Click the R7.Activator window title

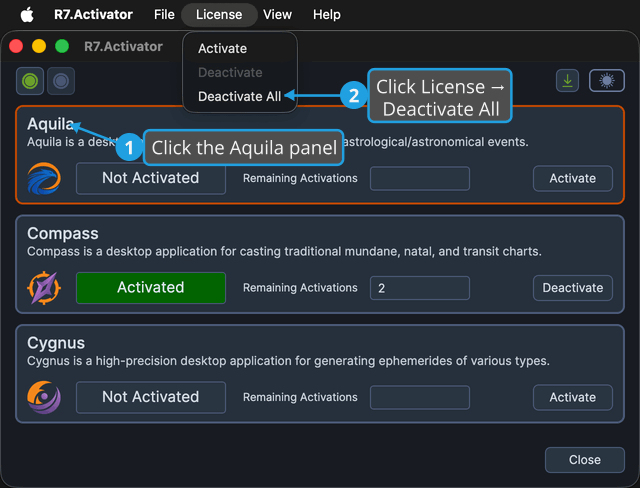point(123,47)
